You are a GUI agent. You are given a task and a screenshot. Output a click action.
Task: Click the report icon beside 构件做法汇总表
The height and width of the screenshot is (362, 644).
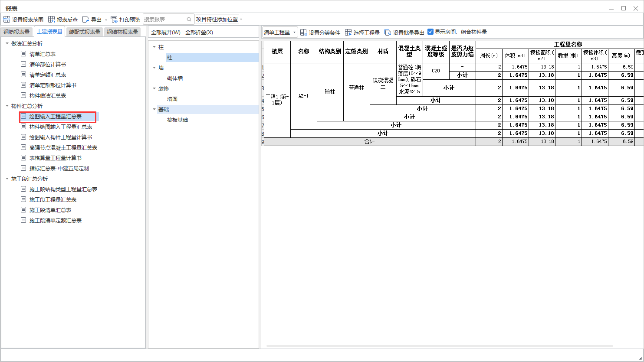23,95
